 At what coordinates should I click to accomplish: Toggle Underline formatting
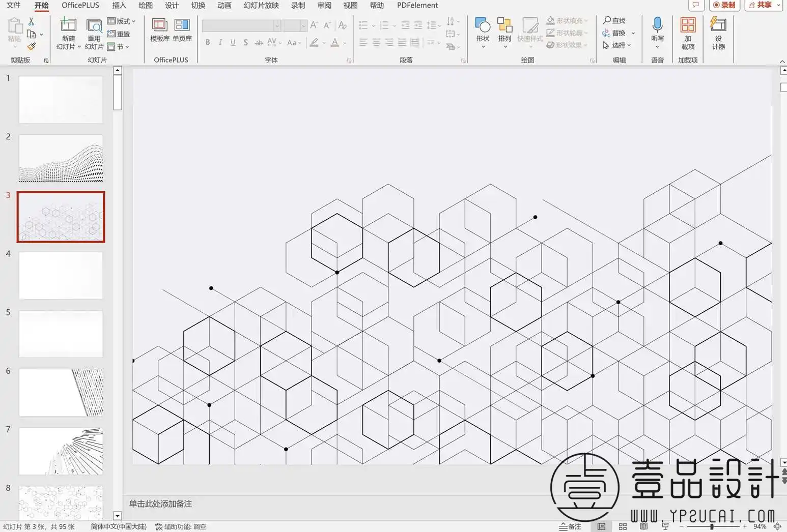(233, 43)
